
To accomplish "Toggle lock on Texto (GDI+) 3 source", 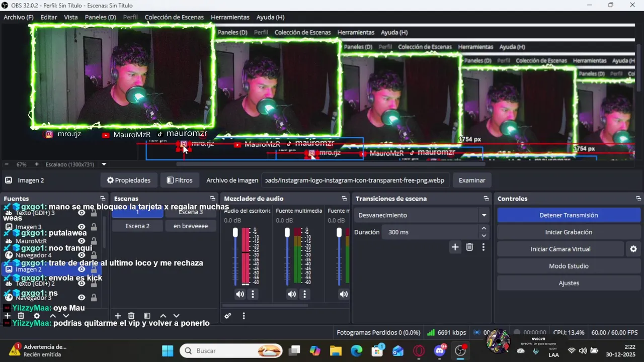I will [x=94, y=213].
